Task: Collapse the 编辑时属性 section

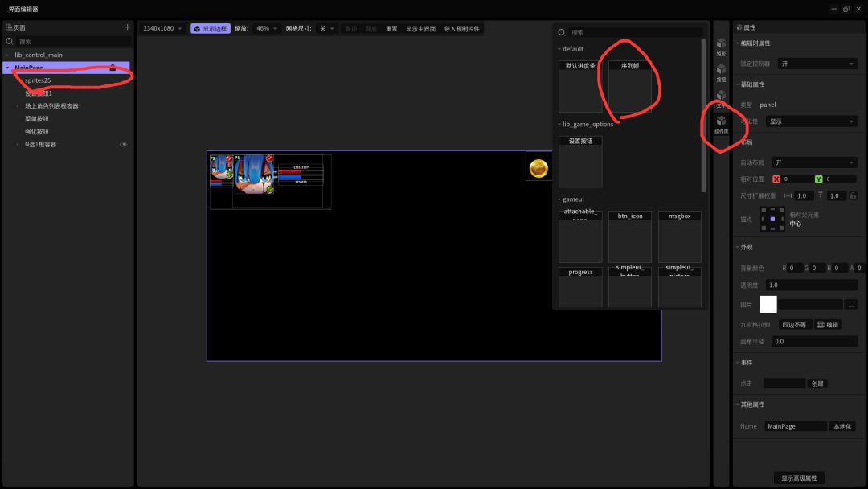Action: [737, 43]
